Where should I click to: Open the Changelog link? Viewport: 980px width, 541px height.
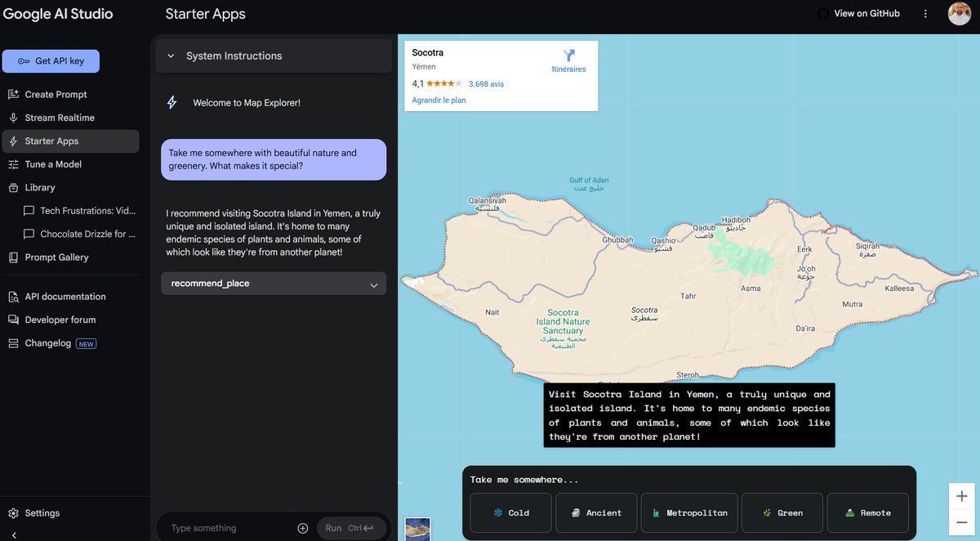[48, 343]
